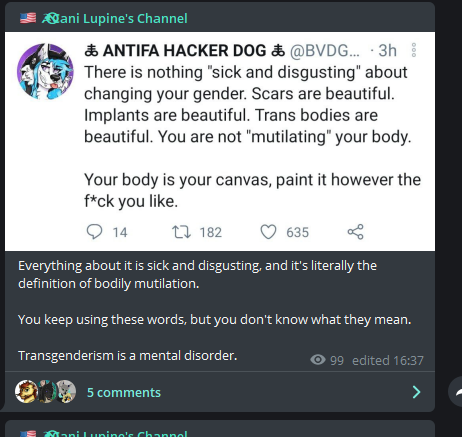
Task: Click the embedded tweet screenshot image
Action: 220,141
